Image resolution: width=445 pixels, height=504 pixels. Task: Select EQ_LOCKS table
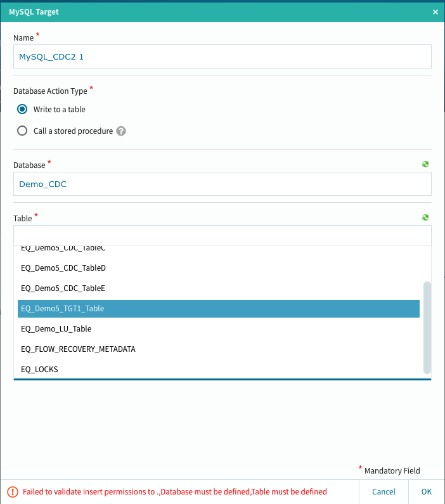(x=219, y=370)
